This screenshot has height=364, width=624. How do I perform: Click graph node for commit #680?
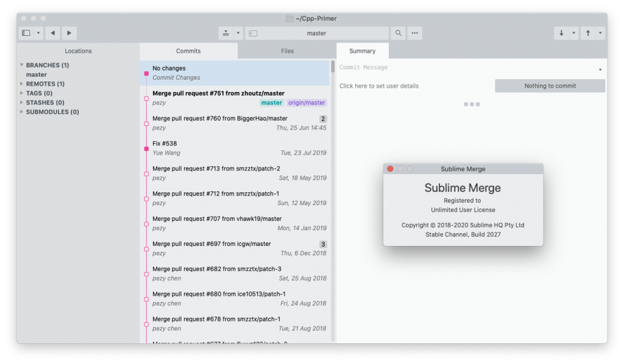[x=146, y=299]
